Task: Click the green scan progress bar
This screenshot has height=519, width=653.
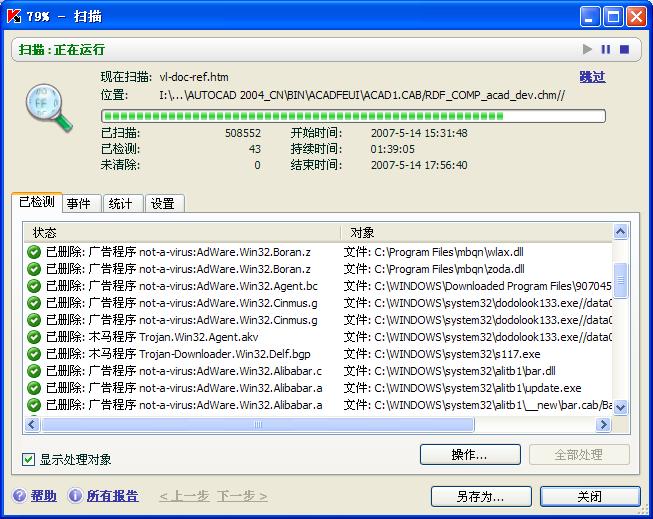Action: tap(353, 116)
